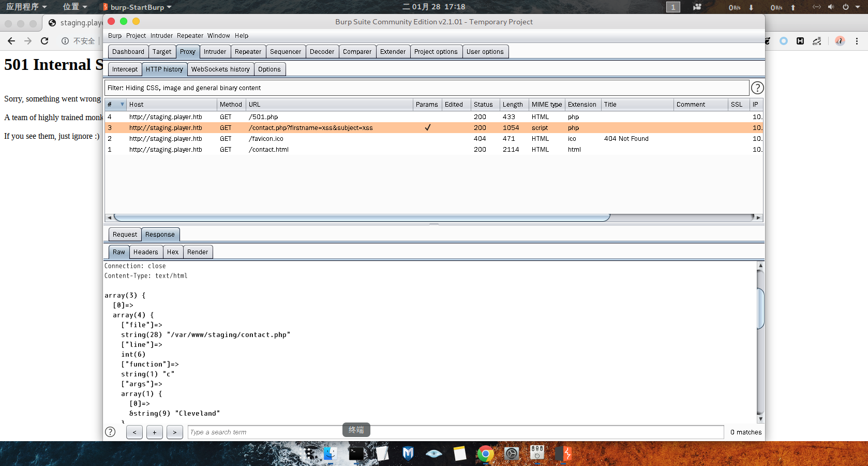Click the search term input field
868x466 pixels.
pos(456,432)
